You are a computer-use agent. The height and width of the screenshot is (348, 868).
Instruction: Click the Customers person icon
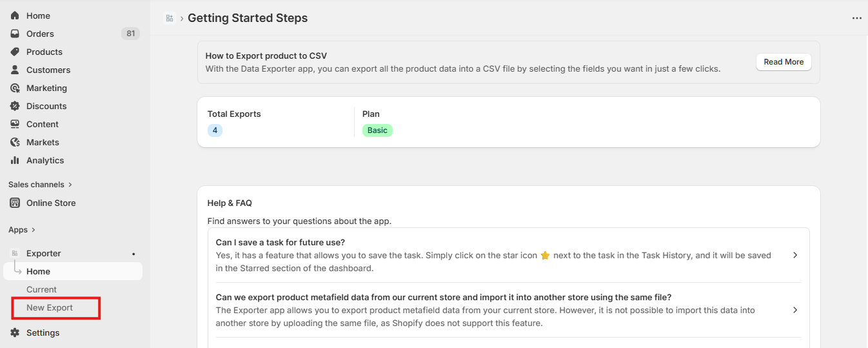(15, 70)
